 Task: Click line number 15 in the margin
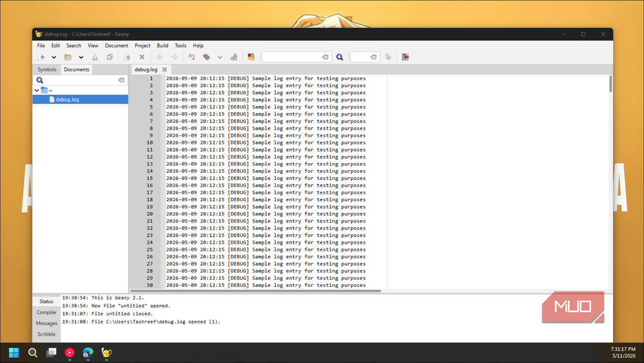click(149, 179)
